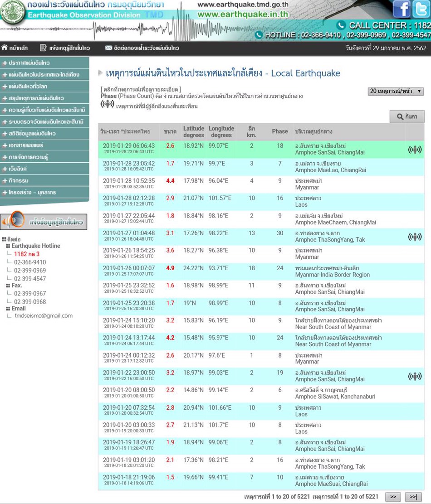Click the report form icon beside แจ้งเหตุรู้สึกสั่นไหว

43,48
